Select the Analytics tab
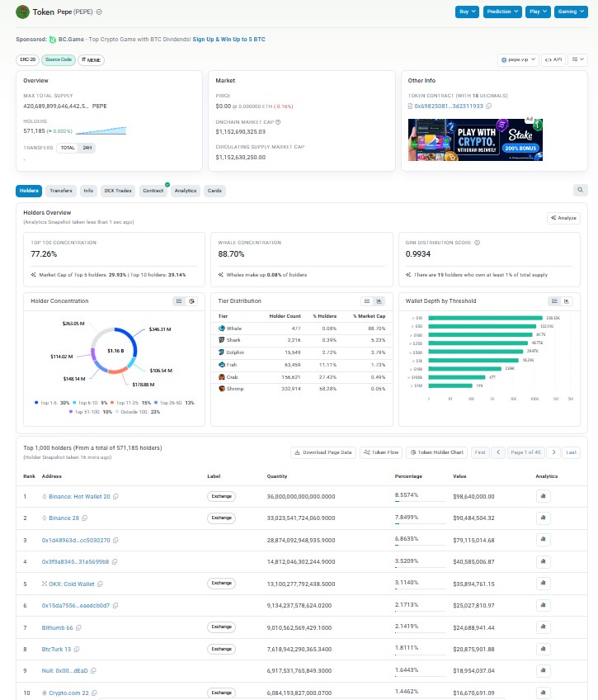 (x=186, y=191)
